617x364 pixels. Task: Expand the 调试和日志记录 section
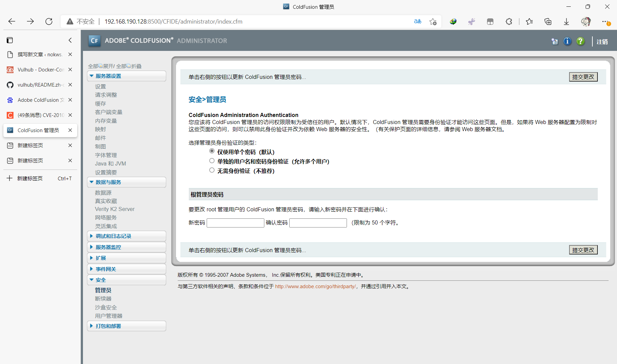coord(113,236)
